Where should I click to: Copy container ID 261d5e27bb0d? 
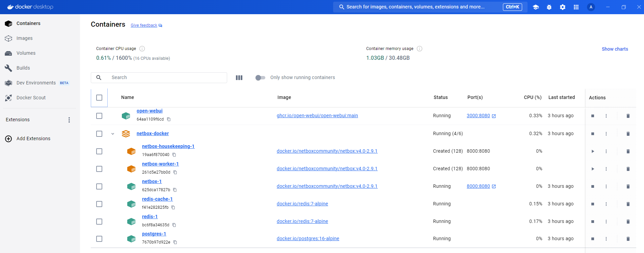click(175, 172)
